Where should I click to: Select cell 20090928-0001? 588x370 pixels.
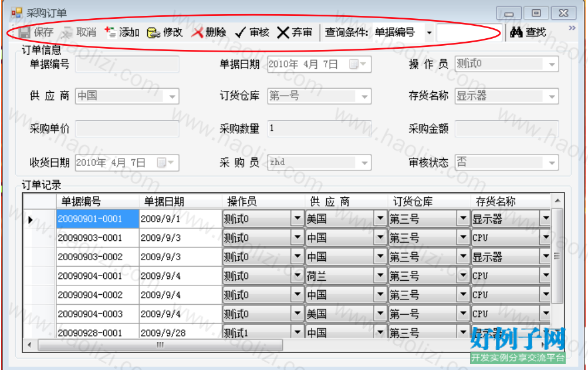click(97, 332)
